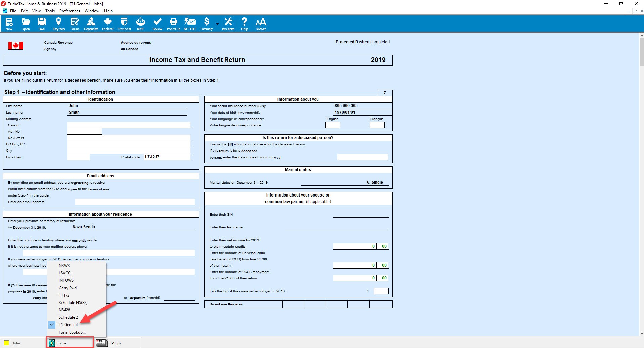The image size is (644, 348).
Task: Click the RRSP piggy bank icon
Action: pos(140,24)
